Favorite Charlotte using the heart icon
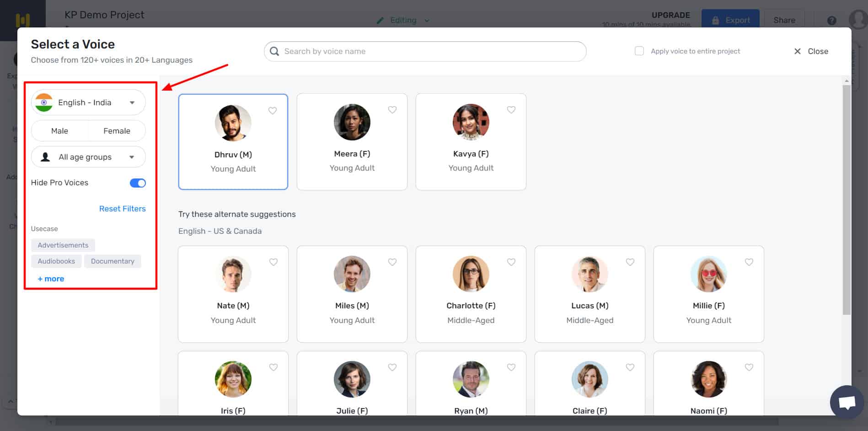Image resolution: width=868 pixels, height=431 pixels. click(x=511, y=262)
